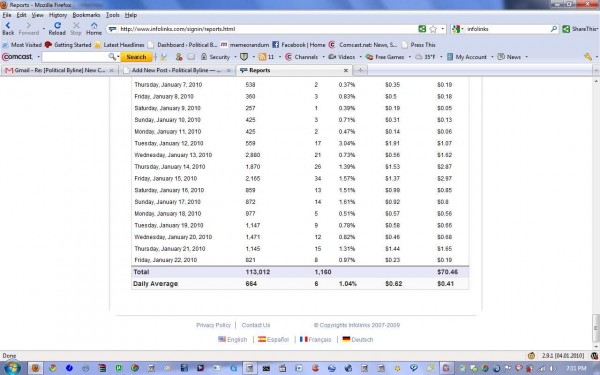Click the shield icon on Comcast toolbar
The height and width of the screenshot is (375, 600).
click(243, 57)
